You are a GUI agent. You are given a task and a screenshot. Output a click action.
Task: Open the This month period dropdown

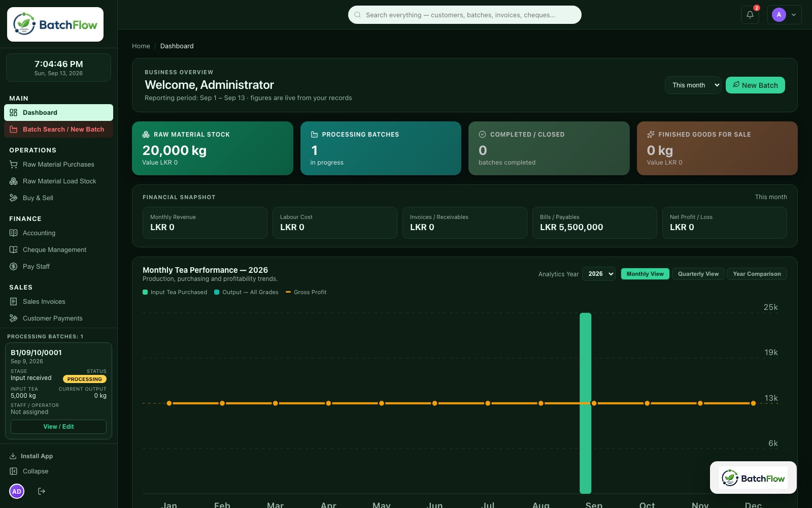tap(693, 85)
